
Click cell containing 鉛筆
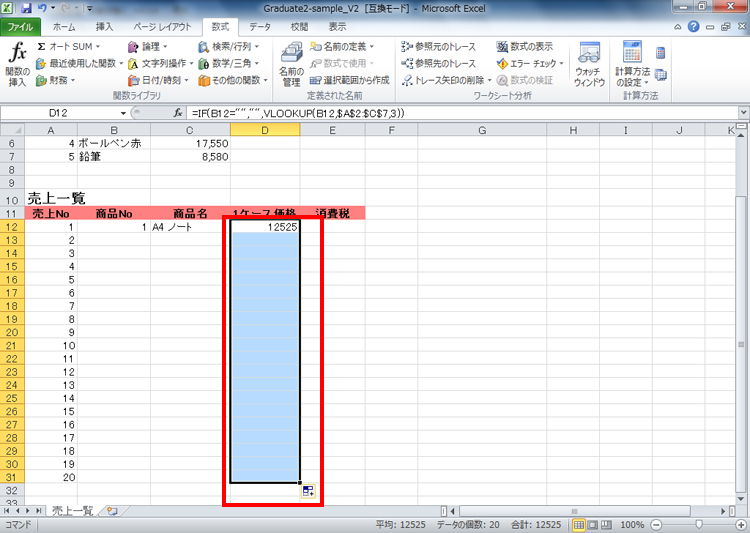tap(114, 156)
